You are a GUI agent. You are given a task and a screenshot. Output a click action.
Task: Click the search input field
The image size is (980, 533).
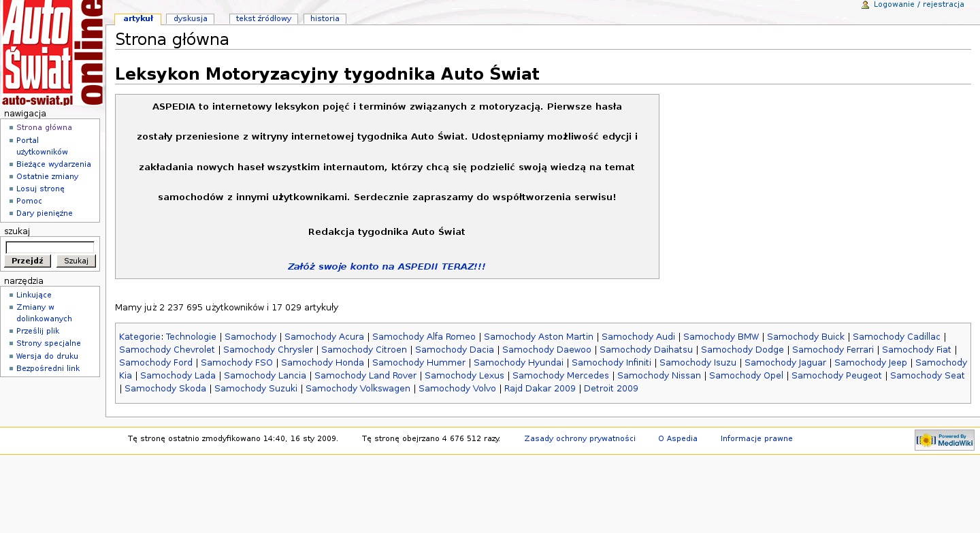50,247
